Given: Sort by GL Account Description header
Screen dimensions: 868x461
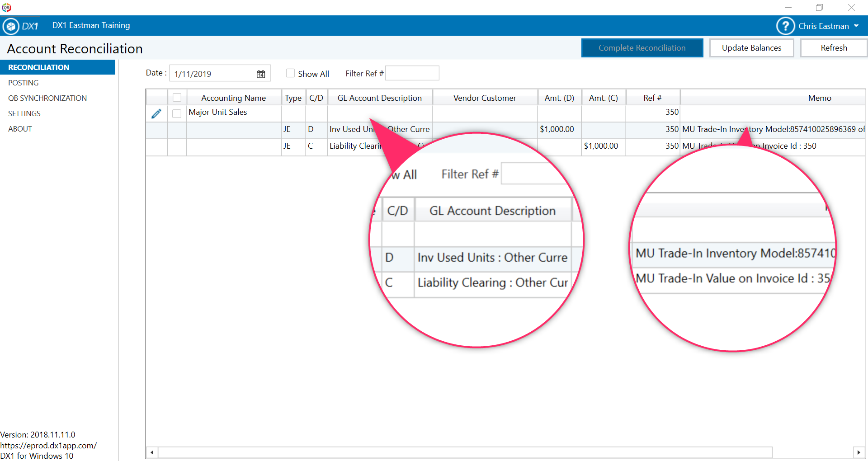Looking at the screenshot, I should coord(380,98).
